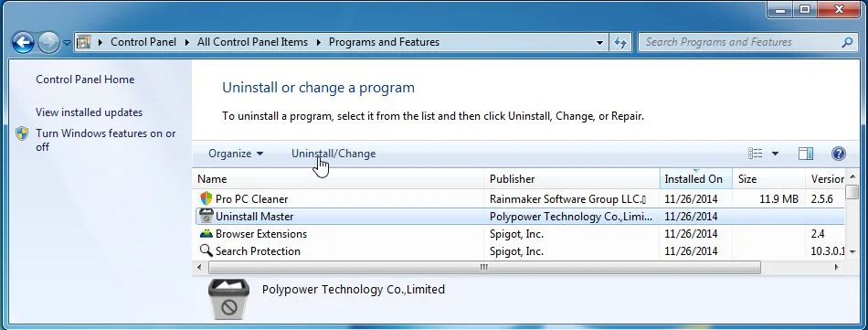Click horizontal scrollbar right arrow
The height and width of the screenshot is (330, 868).
tap(836, 268)
